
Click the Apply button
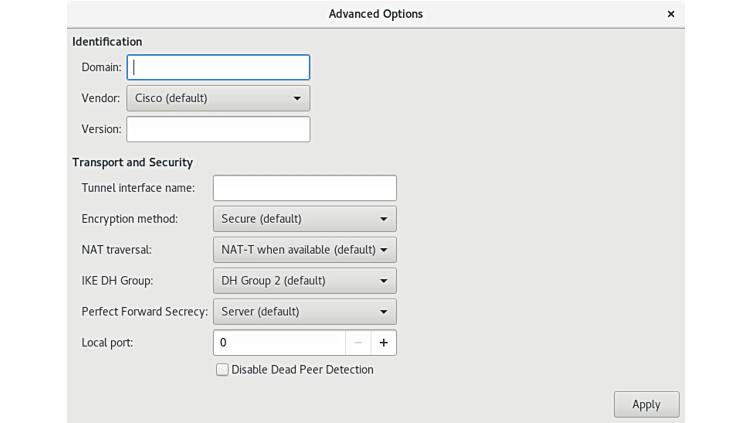pyautogui.click(x=646, y=405)
